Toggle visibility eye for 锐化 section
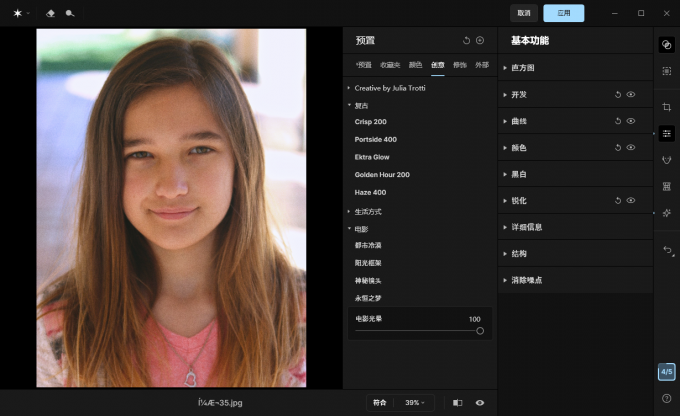Viewport: 680px width, 416px height. click(631, 200)
